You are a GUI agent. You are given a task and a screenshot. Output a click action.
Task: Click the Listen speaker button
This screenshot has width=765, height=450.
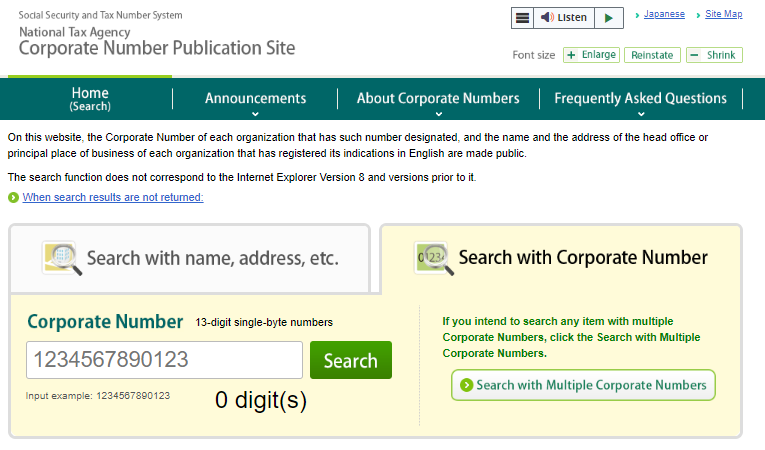click(564, 18)
